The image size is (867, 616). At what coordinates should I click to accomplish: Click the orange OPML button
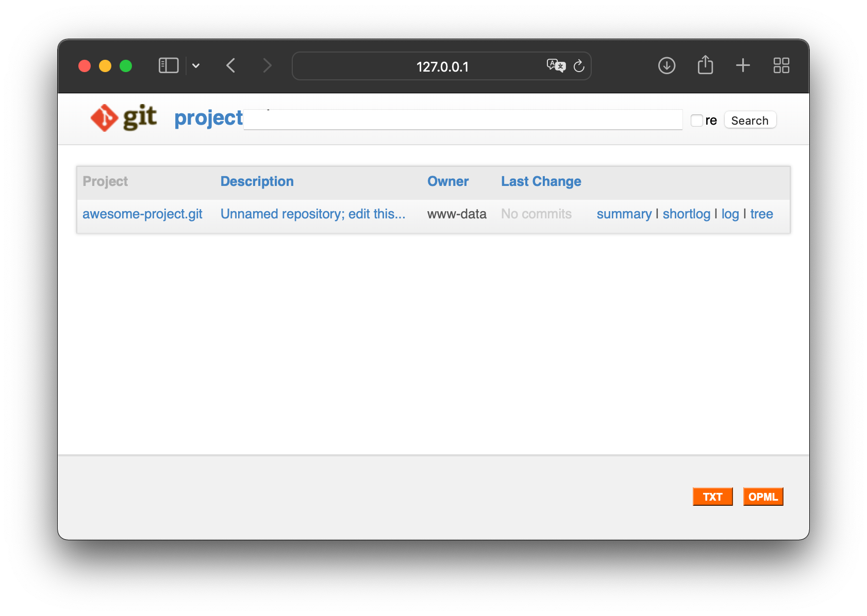[x=763, y=497]
